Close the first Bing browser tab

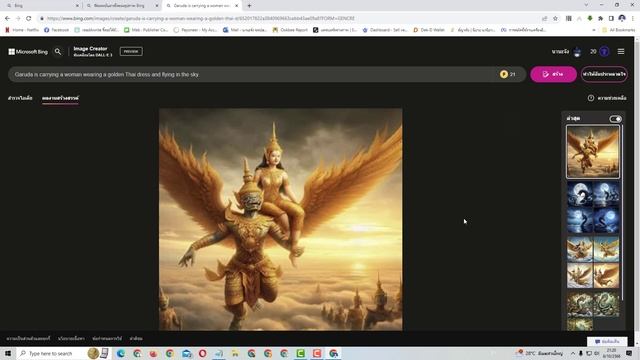coord(77,6)
